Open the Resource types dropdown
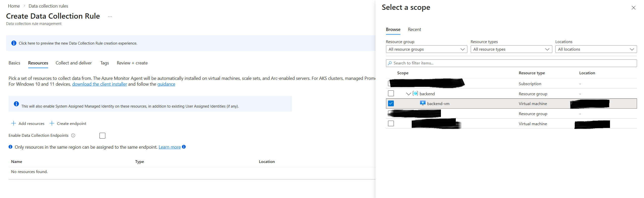644x198 pixels. pos(511,49)
